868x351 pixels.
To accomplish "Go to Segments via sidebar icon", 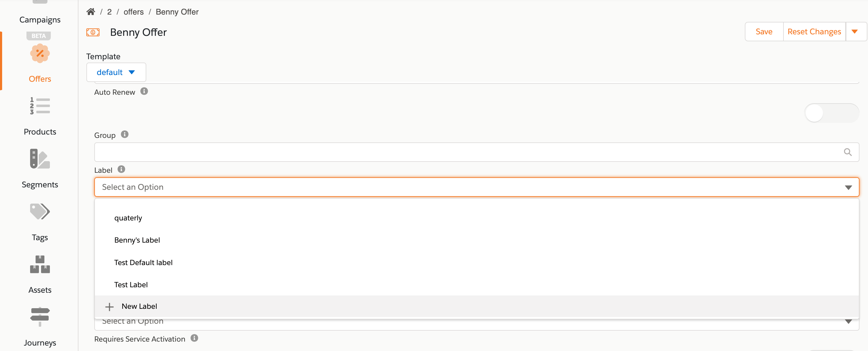I will [x=40, y=158].
